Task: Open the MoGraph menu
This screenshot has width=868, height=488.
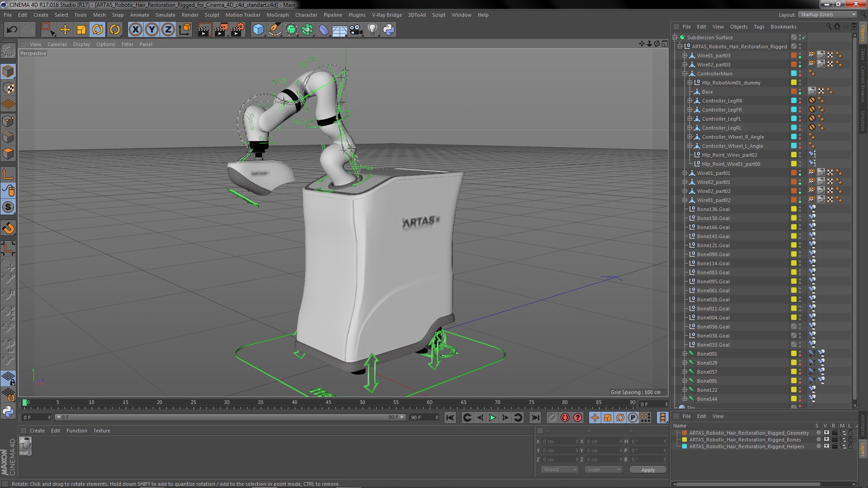Action: [x=278, y=15]
